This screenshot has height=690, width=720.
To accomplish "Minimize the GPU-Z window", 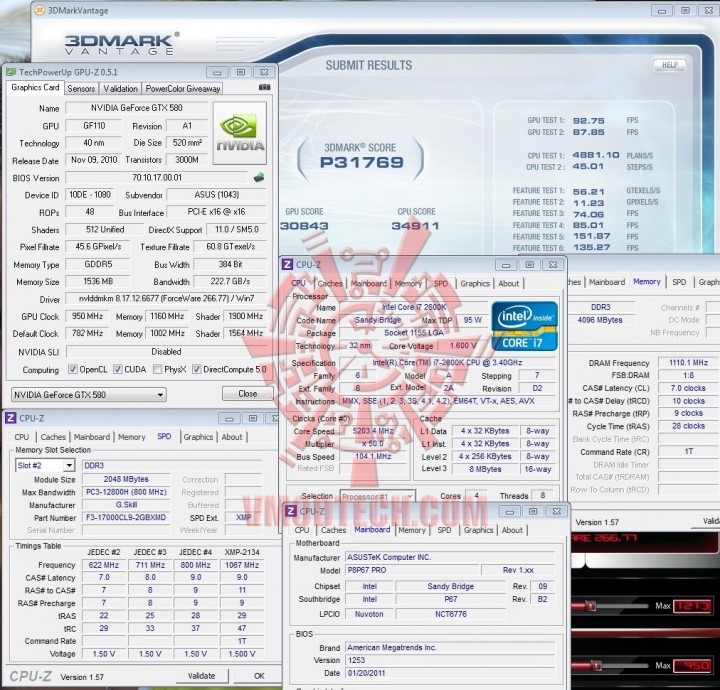I will coord(217,72).
